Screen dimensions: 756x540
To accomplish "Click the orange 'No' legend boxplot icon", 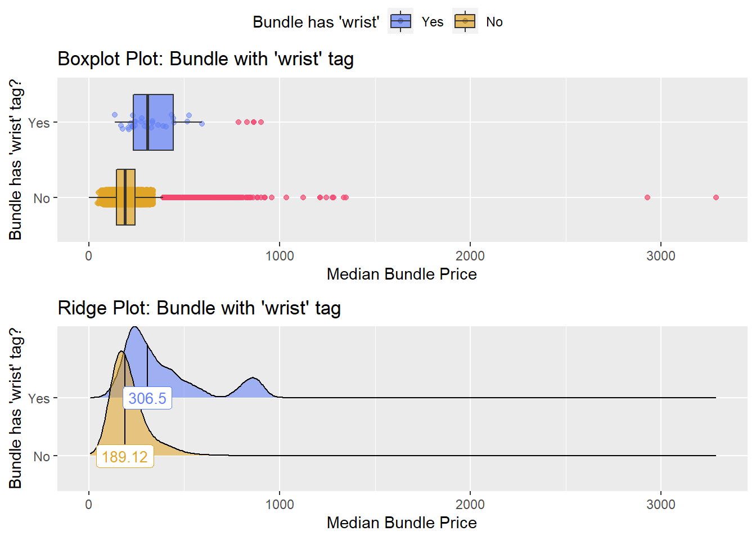I will coord(465,21).
